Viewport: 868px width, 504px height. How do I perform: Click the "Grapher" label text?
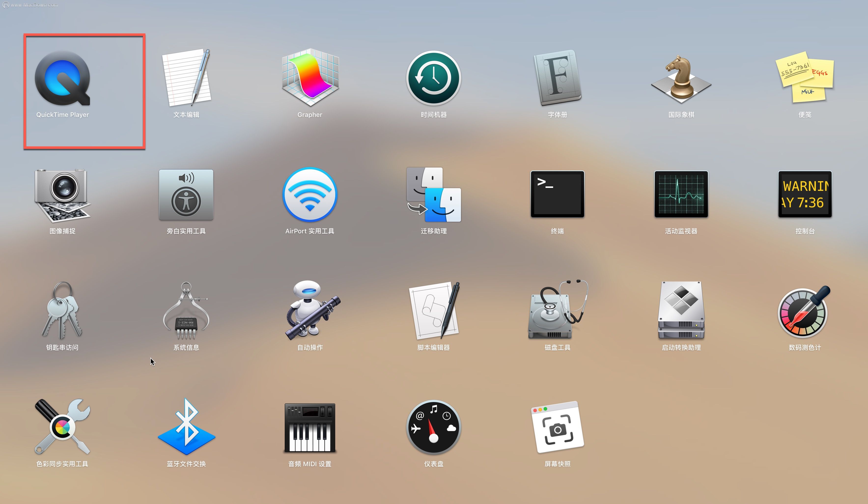pyautogui.click(x=310, y=115)
